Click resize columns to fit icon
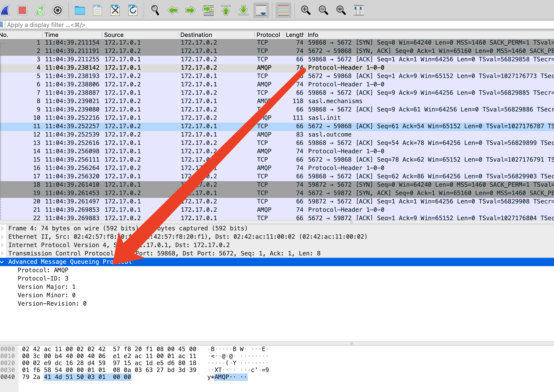The height and width of the screenshot is (392, 554). point(359,10)
